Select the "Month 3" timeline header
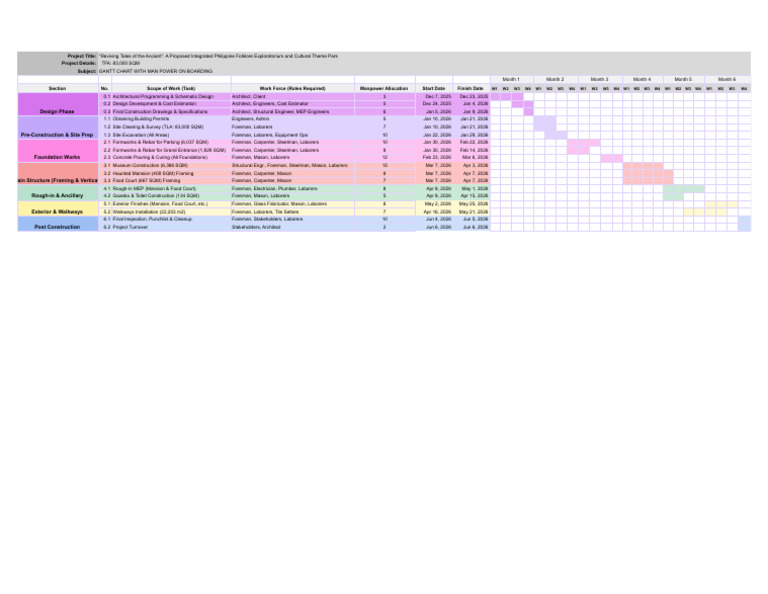 tap(600, 79)
